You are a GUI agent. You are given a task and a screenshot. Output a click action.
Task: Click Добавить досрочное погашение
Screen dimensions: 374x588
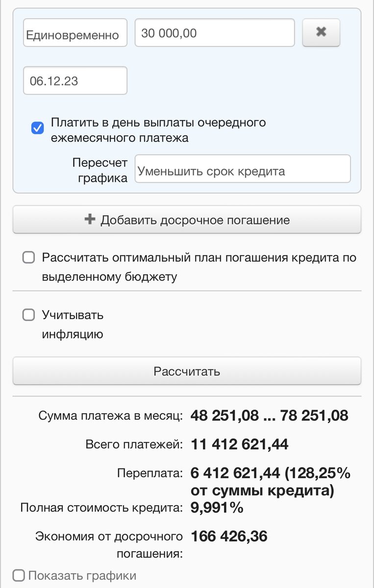186,219
